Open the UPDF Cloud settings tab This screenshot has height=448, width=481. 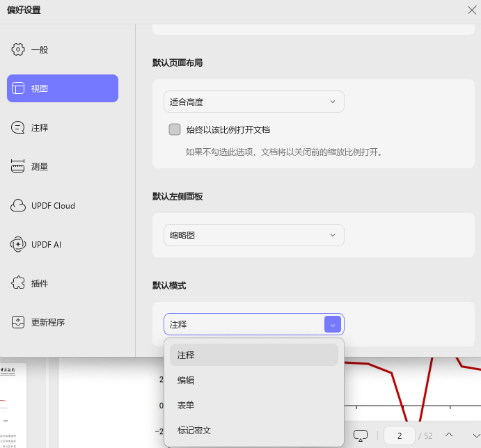pos(62,205)
